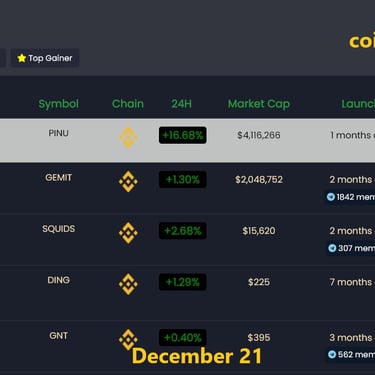Click the Top Gainer star button
The height and width of the screenshot is (375, 375).
click(x=45, y=58)
